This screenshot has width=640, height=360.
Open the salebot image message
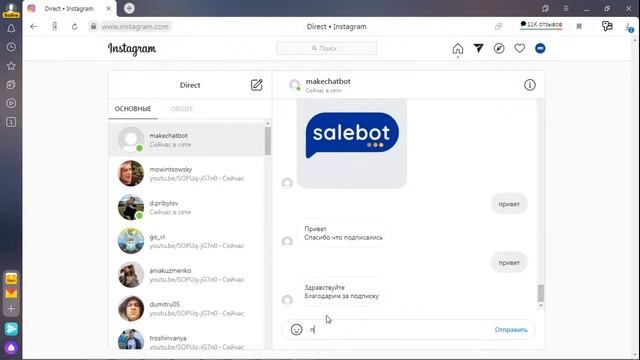coord(352,143)
